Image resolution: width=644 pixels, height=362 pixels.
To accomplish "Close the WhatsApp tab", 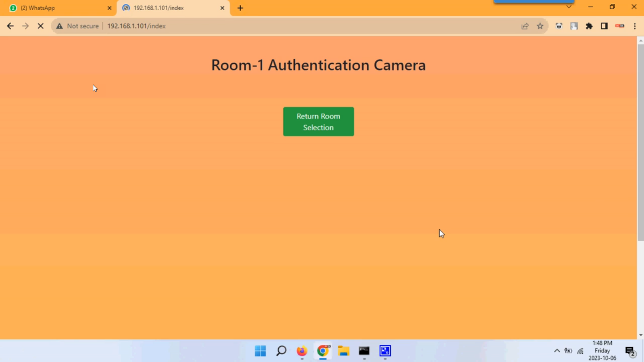I will pyautogui.click(x=109, y=8).
